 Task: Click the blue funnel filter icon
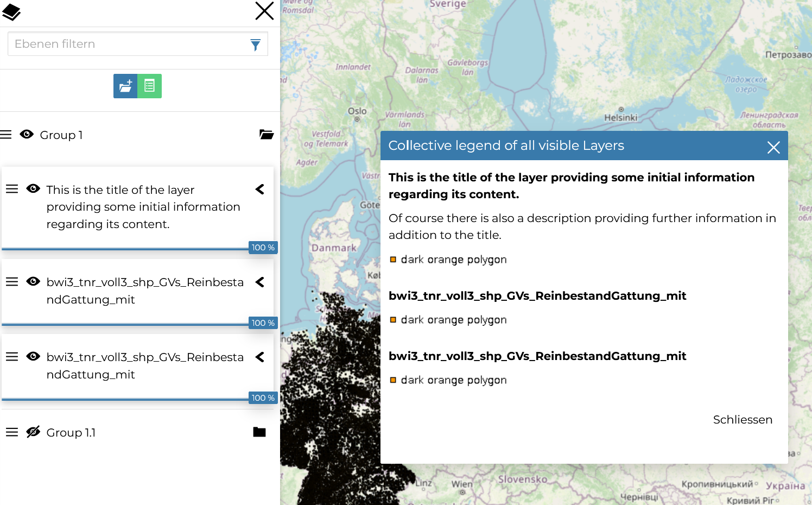tap(255, 45)
